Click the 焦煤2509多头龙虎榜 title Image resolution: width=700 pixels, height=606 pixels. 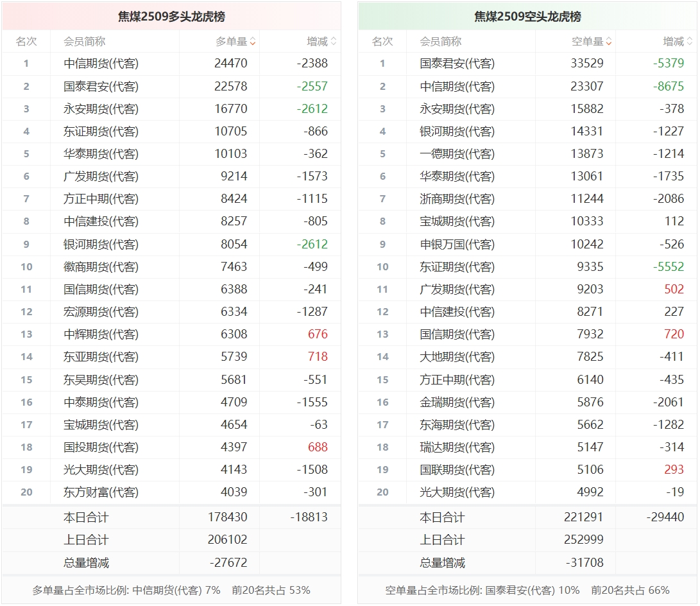tap(171, 17)
